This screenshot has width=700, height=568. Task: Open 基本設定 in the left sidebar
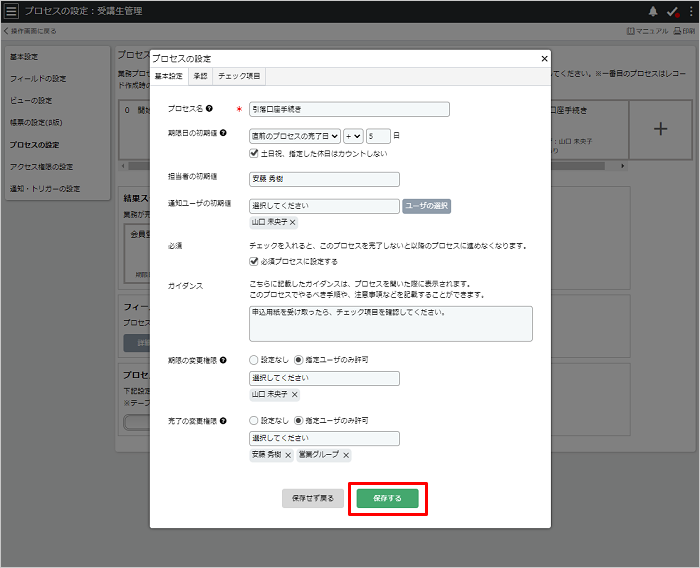[x=24, y=57]
